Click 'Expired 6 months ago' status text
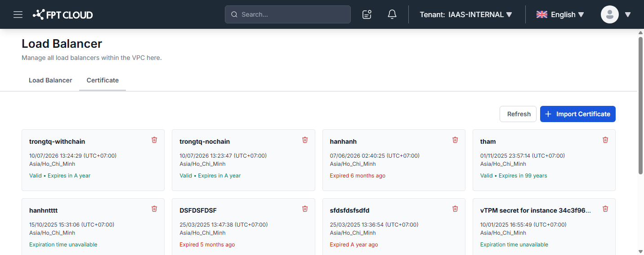The width and height of the screenshot is (644, 255). click(x=358, y=176)
